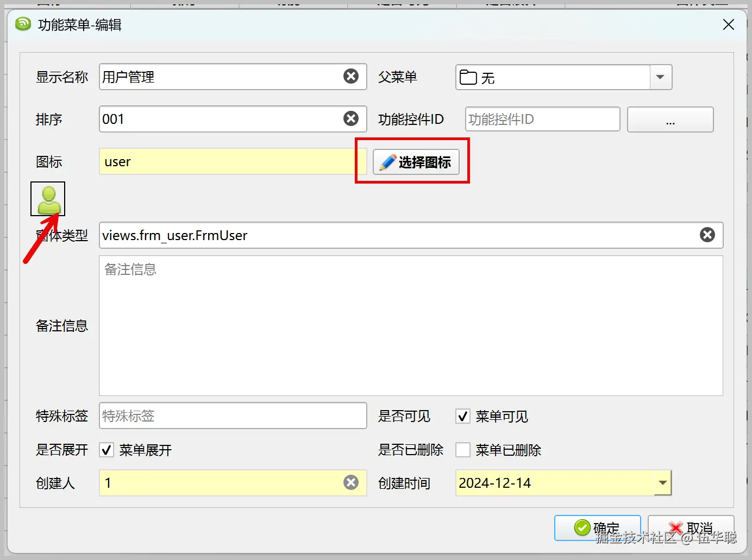Click 选择图标 button to pick icon
Image resolution: width=752 pixels, height=560 pixels.
[x=416, y=162]
